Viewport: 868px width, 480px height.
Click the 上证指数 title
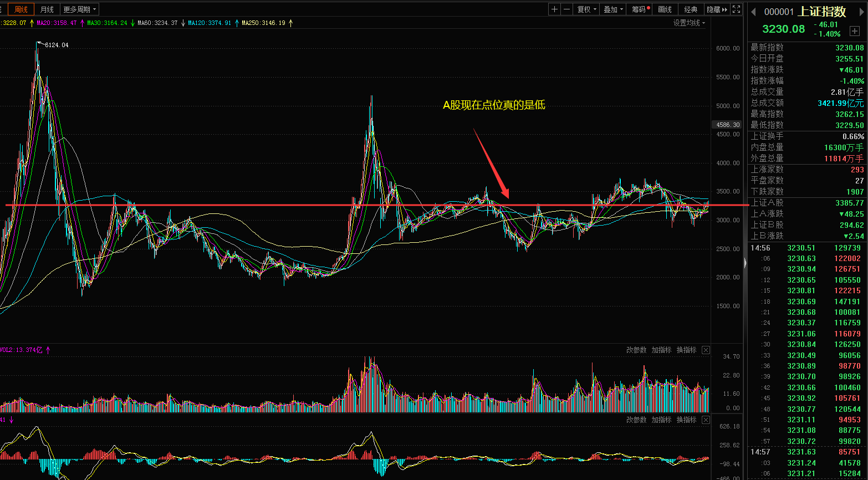pos(823,11)
